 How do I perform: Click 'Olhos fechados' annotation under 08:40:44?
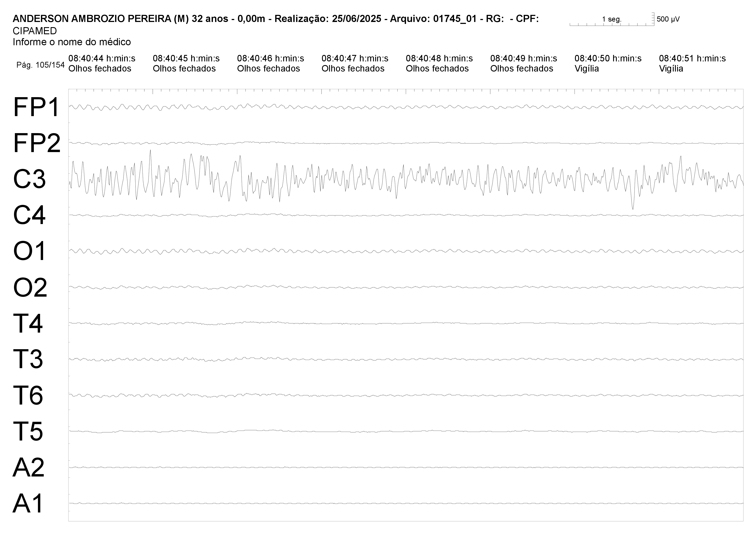(x=100, y=69)
